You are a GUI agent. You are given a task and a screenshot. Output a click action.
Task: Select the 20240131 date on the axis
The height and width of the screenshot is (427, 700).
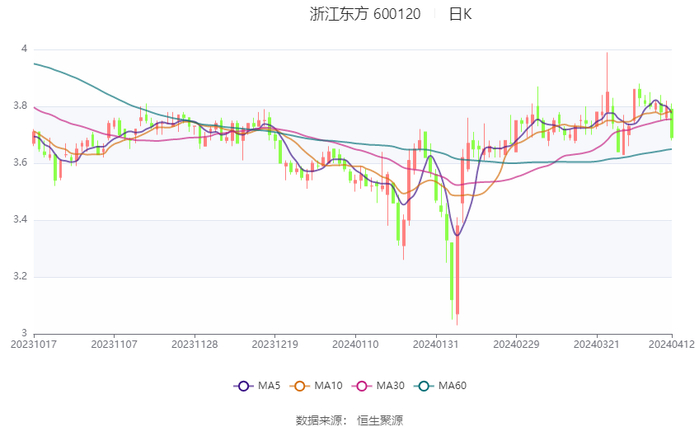click(x=436, y=343)
